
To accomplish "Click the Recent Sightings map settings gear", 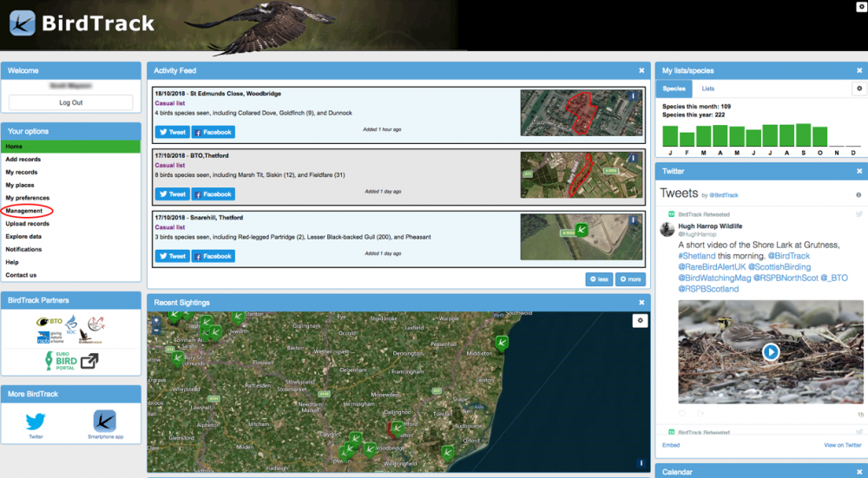I will point(640,320).
